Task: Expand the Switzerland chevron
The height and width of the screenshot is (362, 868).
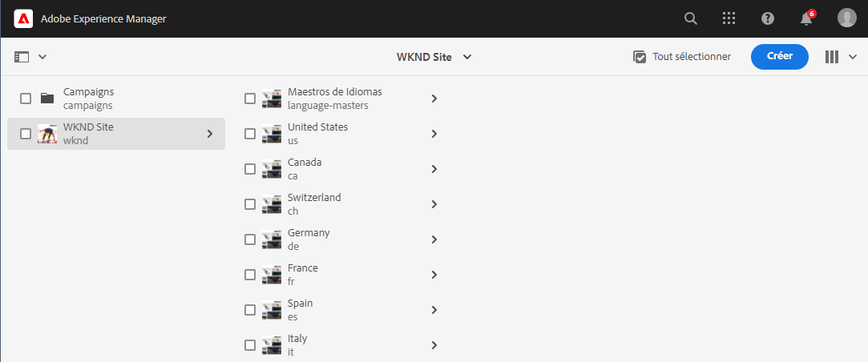Action: coord(434,204)
